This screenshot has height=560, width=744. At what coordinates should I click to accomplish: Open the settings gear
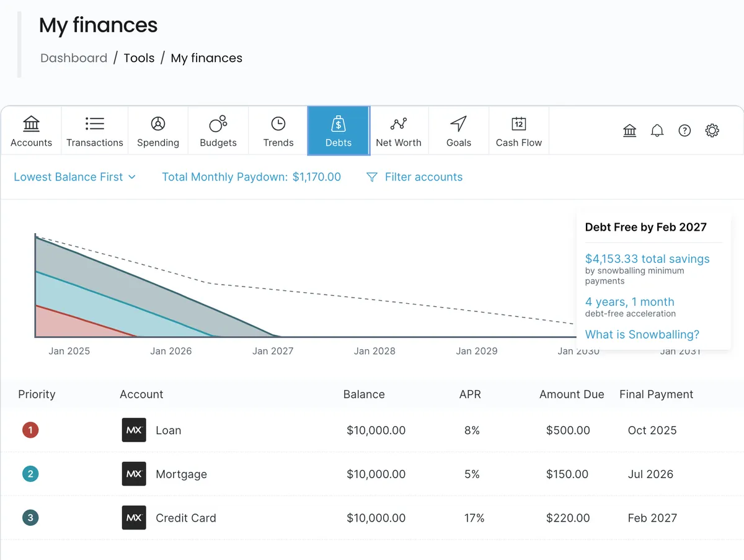(x=712, y=130)
